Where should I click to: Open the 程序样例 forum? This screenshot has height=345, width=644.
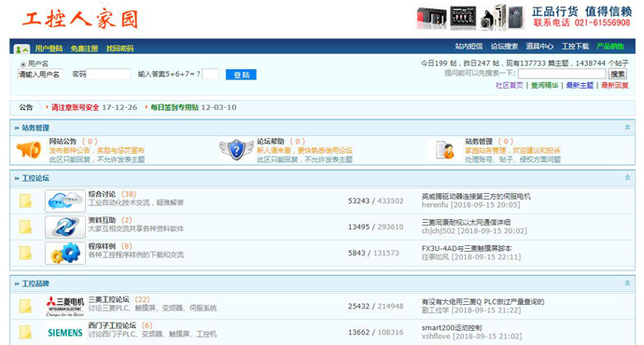(x=102, y=246)
